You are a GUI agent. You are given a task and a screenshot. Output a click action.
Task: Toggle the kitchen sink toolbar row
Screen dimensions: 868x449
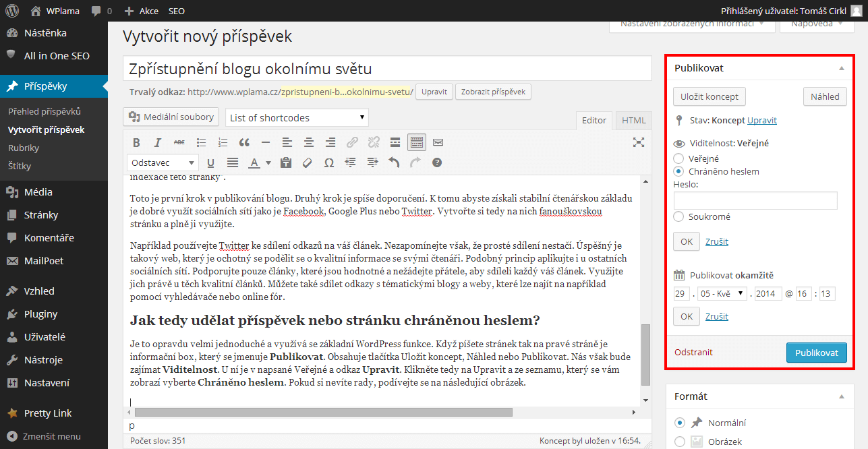pyautogui.click(x=417, y=142)
